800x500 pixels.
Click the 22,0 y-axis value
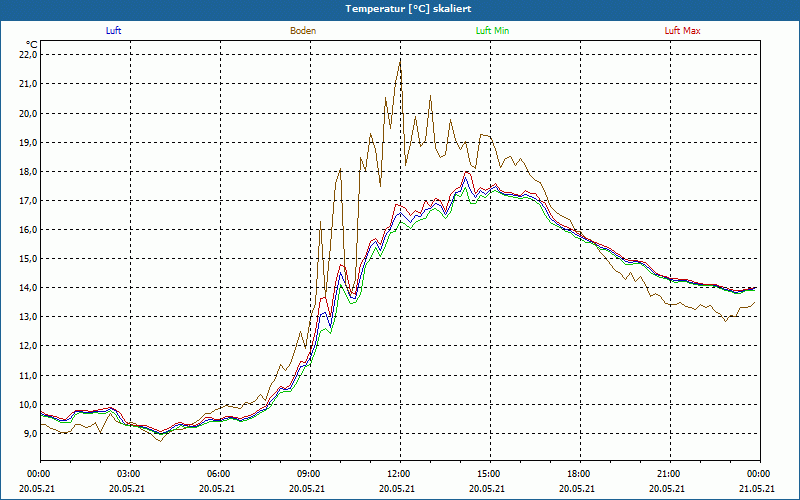coord(29,55)
